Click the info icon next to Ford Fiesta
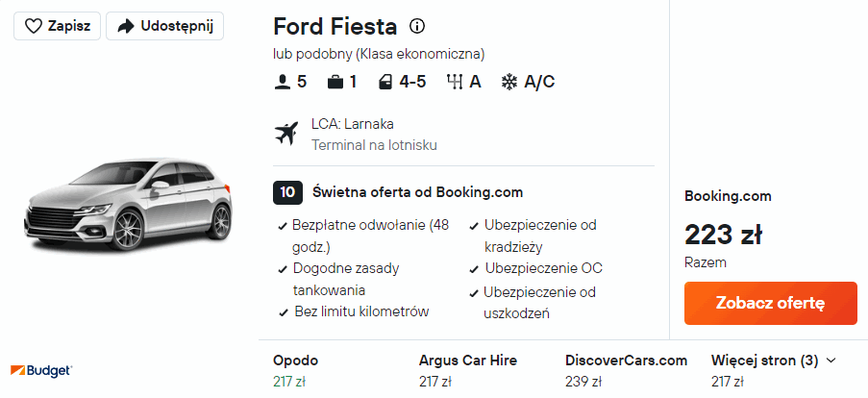This screenshot has width=868, height=398. coord(417,26)
